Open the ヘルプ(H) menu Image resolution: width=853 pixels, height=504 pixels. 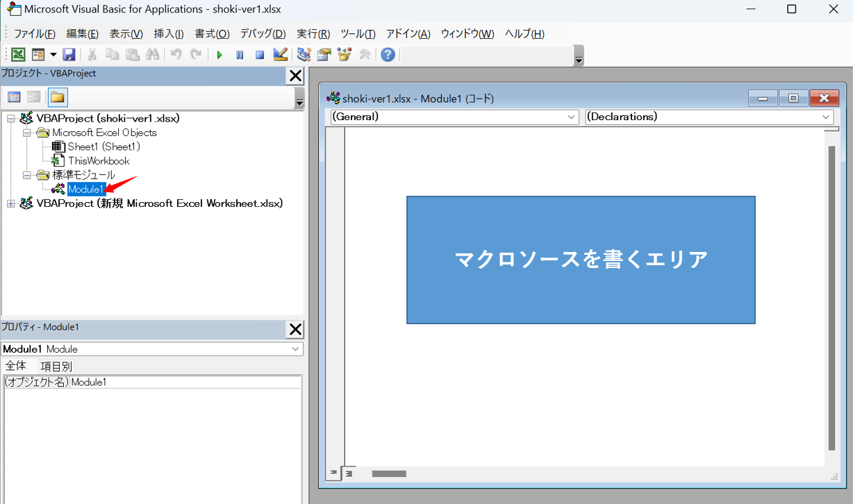coord(524,34)
